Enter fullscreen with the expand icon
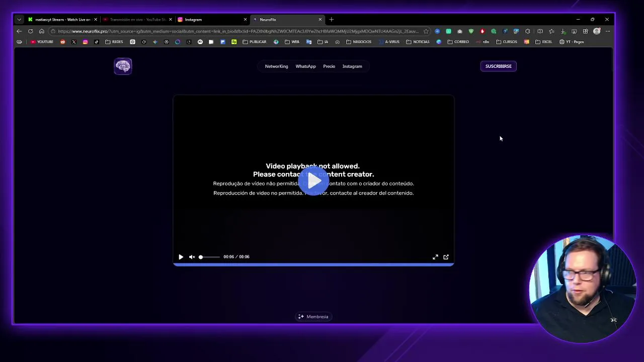 (x=435, y=257)
